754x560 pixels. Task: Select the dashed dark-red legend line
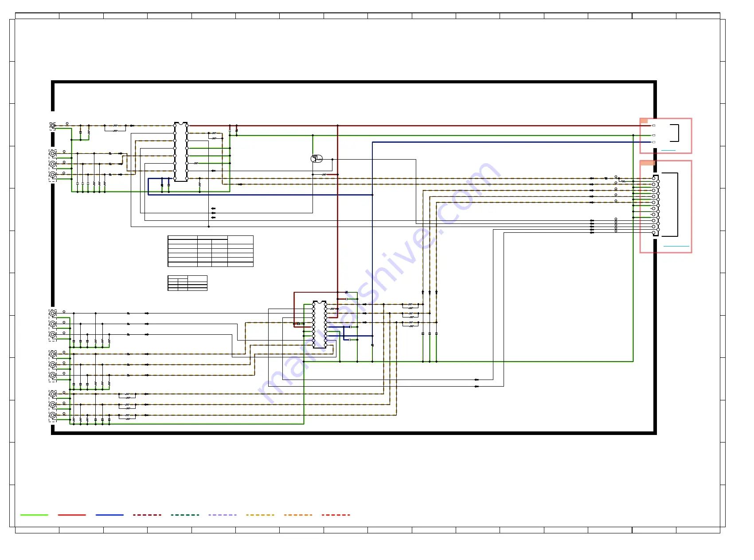(x=147, y=515)
